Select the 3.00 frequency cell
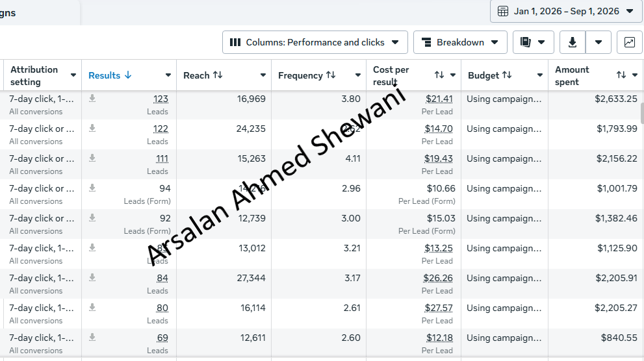Viewport: 644px width, 361px height. 351,218
